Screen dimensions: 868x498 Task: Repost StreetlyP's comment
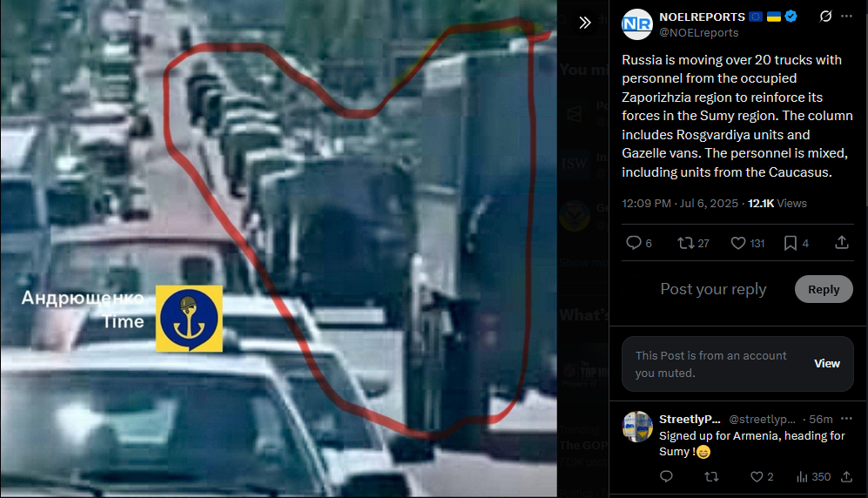[x=711, y=476]
